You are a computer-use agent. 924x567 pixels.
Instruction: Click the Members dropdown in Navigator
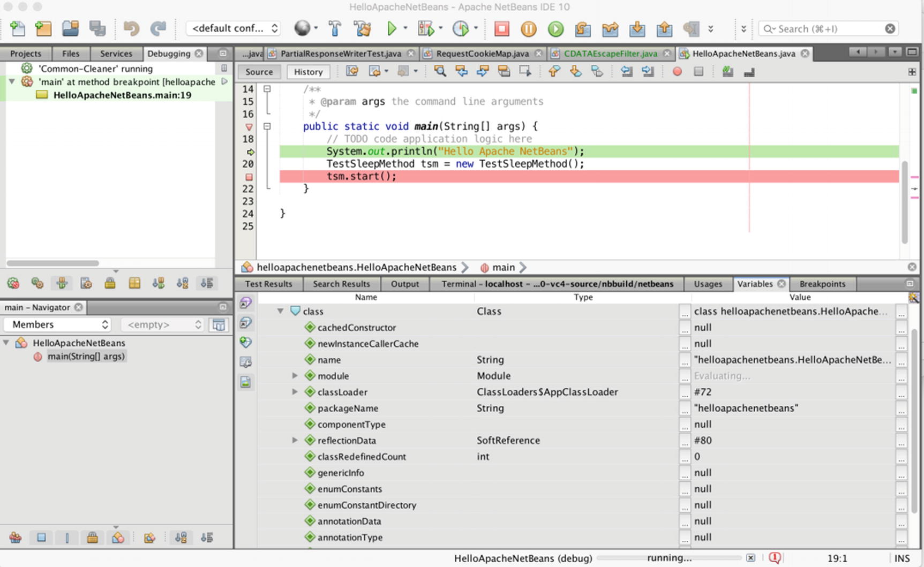click(x=57, y=324)
